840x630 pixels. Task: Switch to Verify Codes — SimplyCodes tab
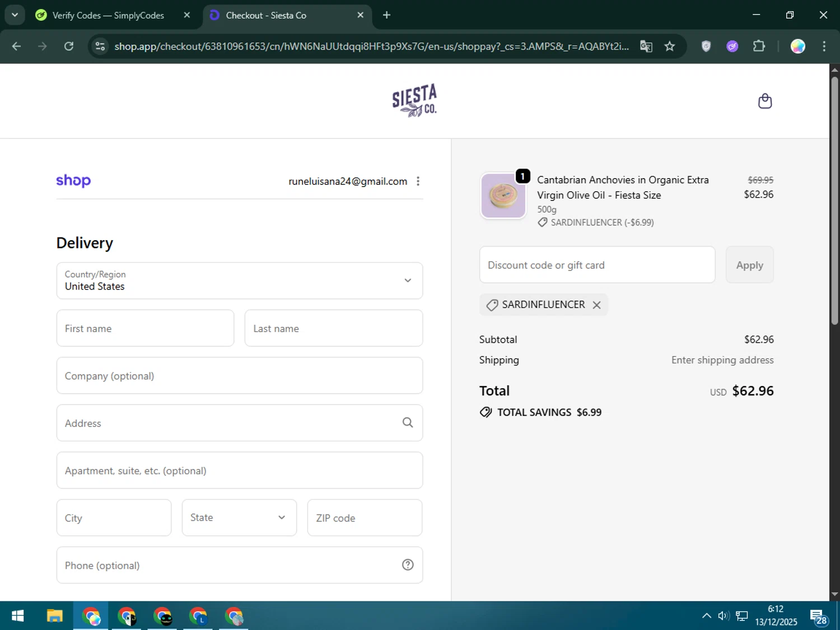108,15
